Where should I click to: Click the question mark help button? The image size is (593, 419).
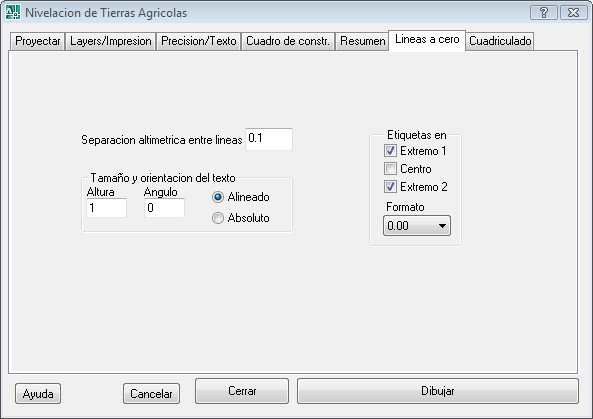[544, 12]
